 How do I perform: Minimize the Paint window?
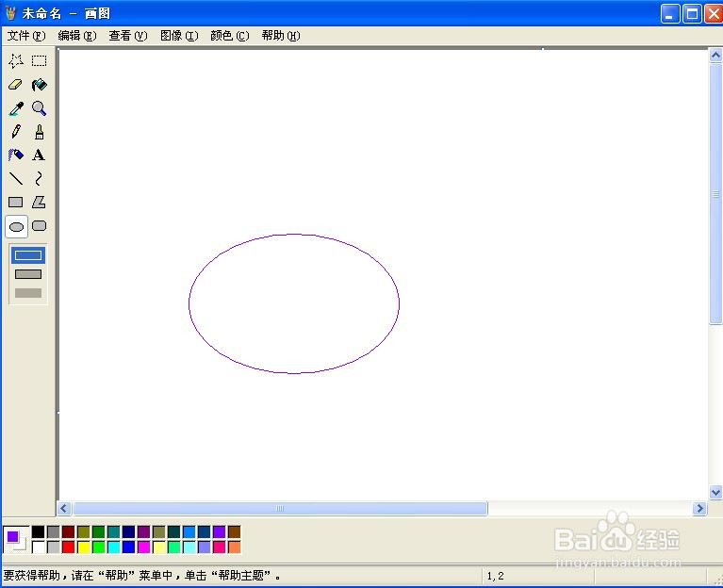(x=670, y=14)
